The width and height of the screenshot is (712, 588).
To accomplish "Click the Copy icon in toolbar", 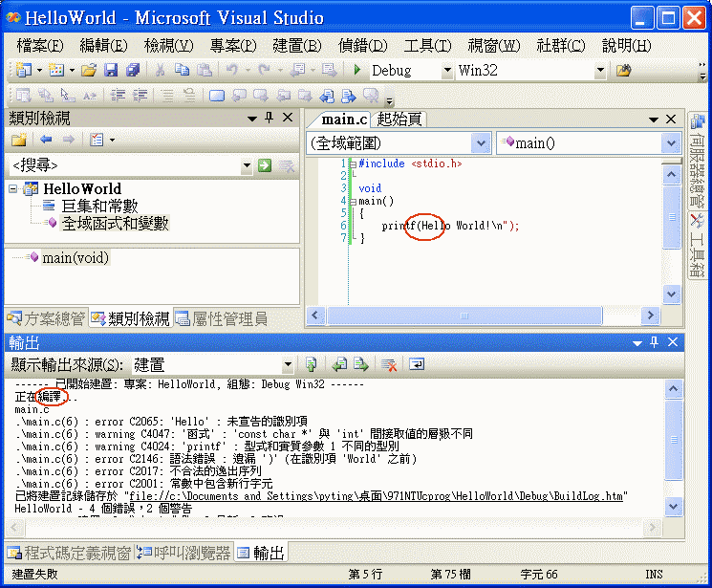I will click(x=183, y=70).
